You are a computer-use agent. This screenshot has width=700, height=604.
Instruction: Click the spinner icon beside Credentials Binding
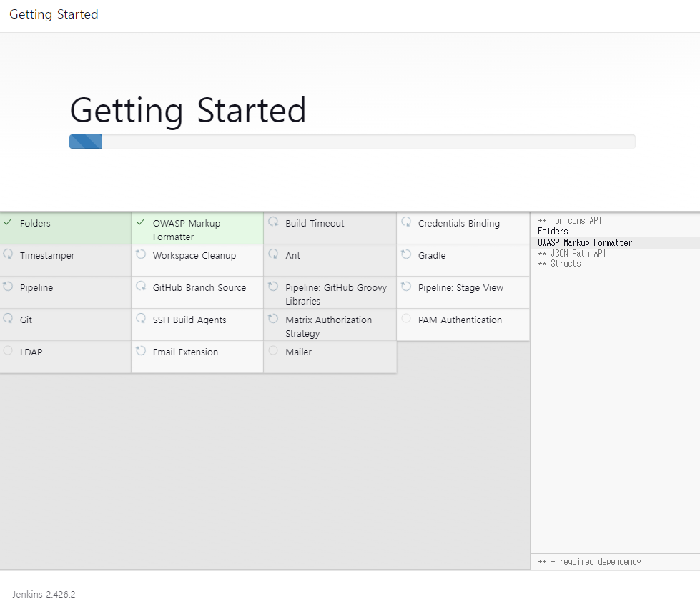[x=406, y=222]
